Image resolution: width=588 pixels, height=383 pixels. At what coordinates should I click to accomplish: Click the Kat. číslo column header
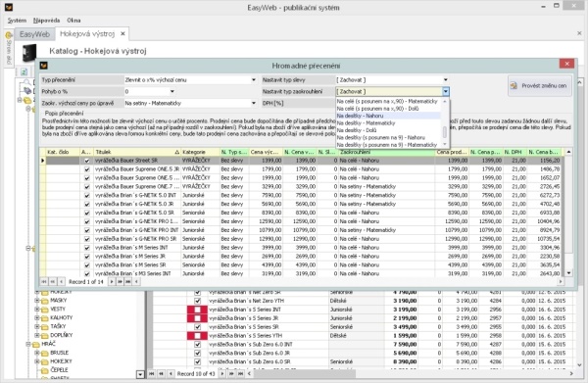coord(63,152)
